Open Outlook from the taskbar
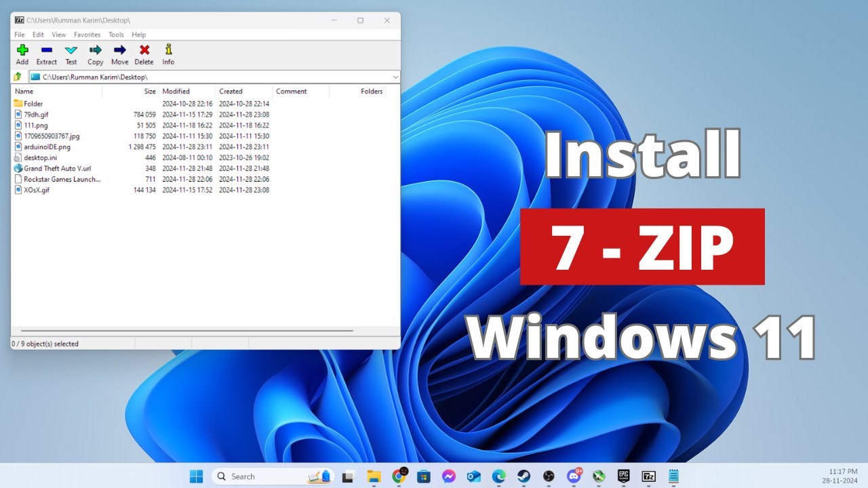This screenshot has height=488, width=868. pyautogui.click(x=474, y=476)
